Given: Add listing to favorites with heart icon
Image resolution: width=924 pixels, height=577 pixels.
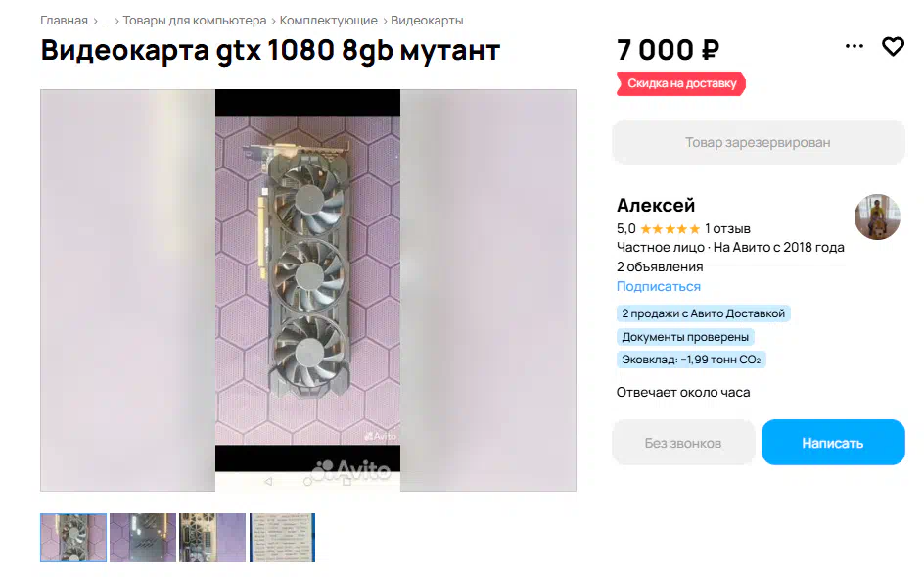Looking at the screenshot, I should pos(893,47).
